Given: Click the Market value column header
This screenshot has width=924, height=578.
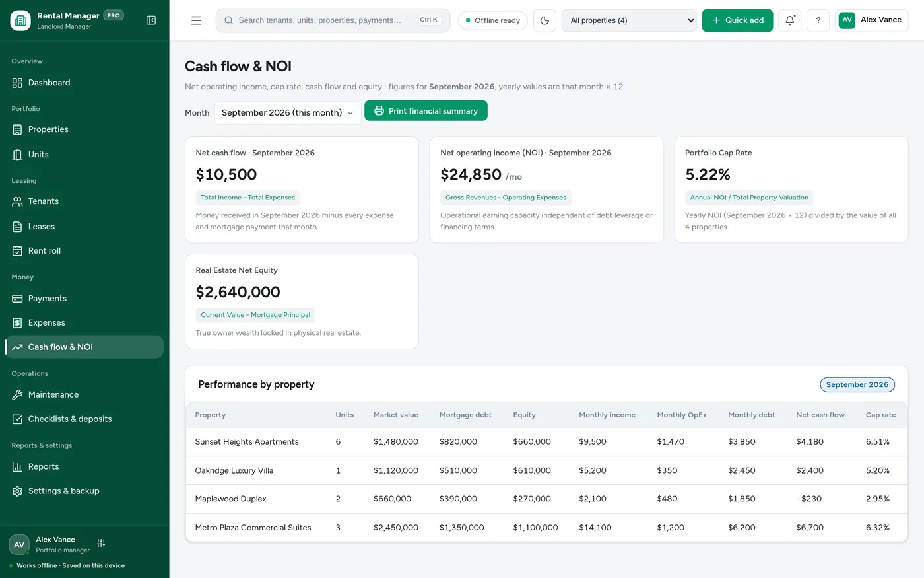Looking at the screenshot, I should 396,415.
